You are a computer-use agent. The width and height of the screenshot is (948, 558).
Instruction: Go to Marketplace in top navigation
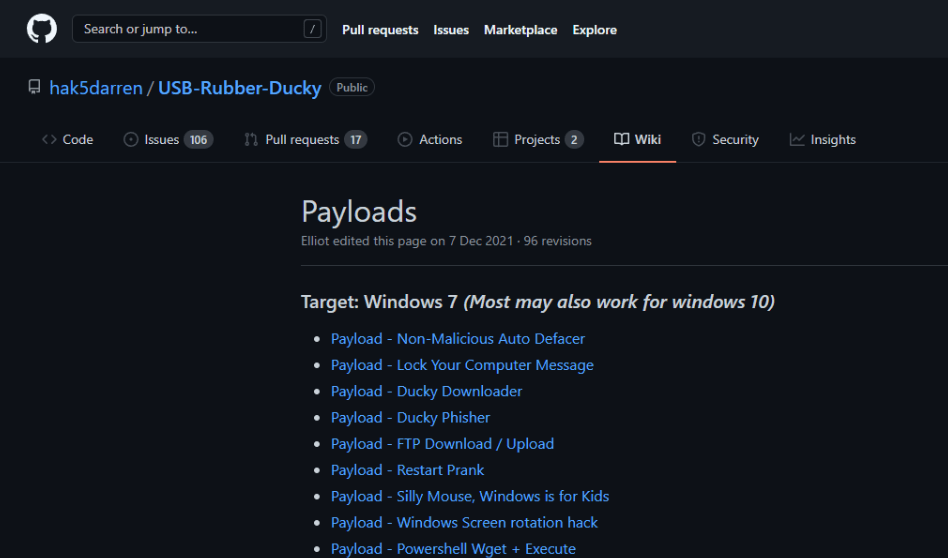point(521,30)
